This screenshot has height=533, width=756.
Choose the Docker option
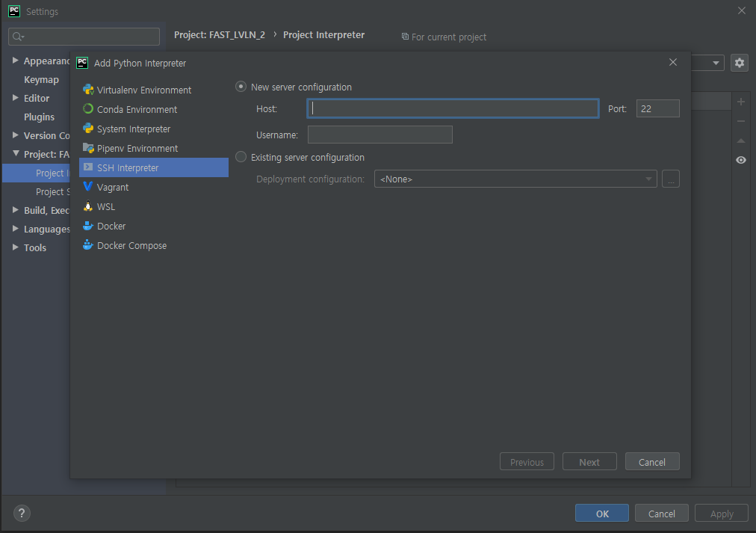click(x=154, y=226)
